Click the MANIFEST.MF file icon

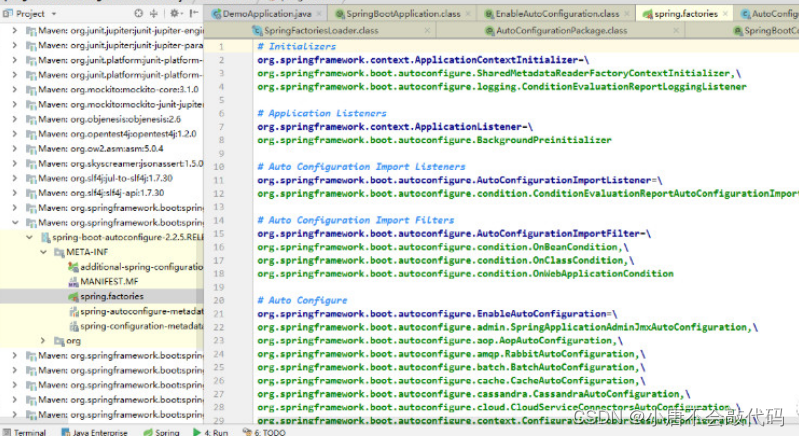(x=73, y=281)
